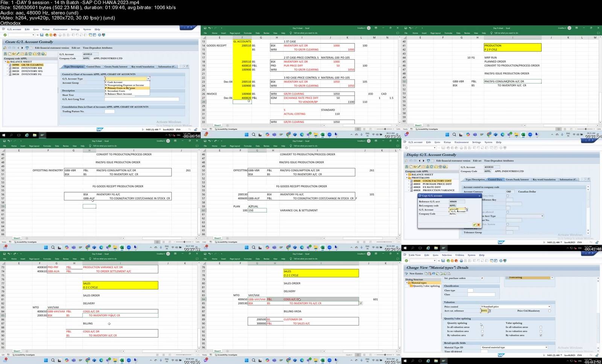Open Acct Type dropdown in Display G/L Control Data
This screenshot has height=364, width=602.
[542, 216]
